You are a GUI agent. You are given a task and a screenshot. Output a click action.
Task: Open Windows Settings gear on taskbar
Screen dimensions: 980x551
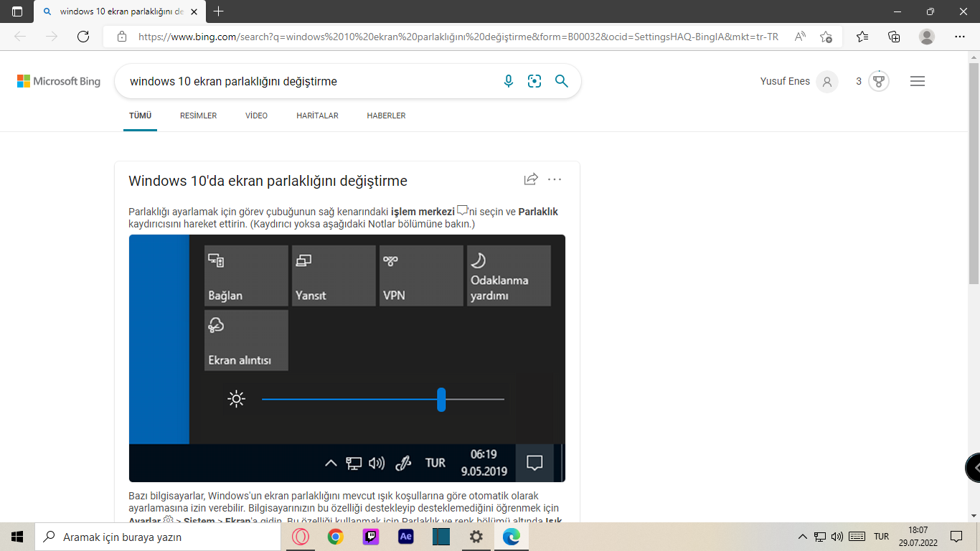tap(476, 537)
